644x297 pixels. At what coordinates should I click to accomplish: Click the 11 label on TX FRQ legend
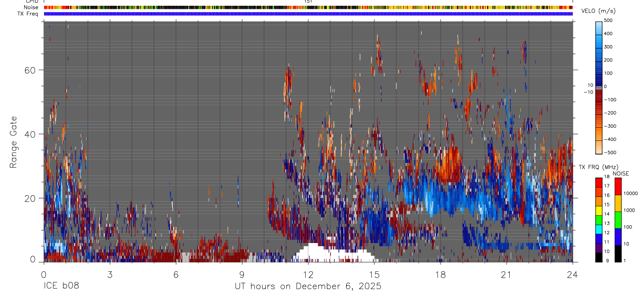pyautogui.click(x=608, y=242)
